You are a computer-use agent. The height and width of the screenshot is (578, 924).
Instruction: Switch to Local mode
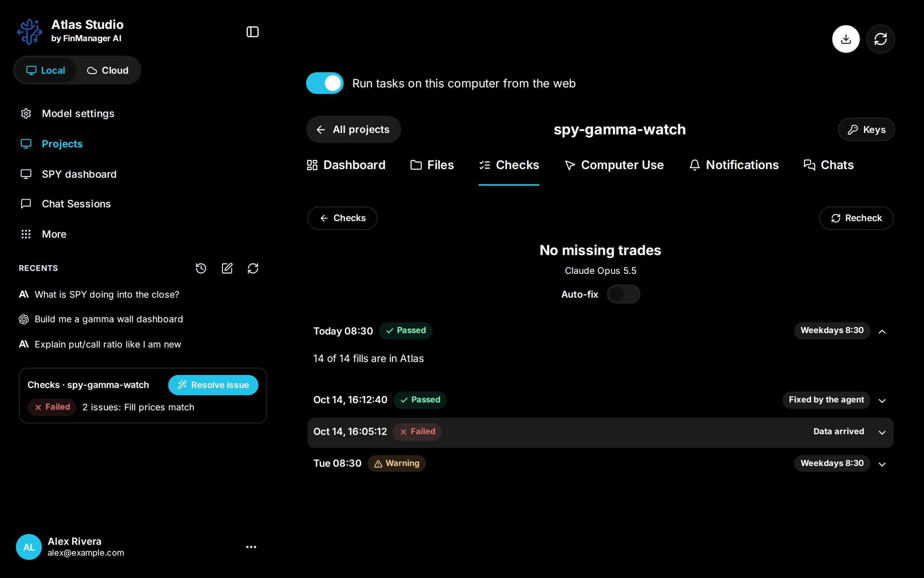pyautogui.click(x=45, y=70)
